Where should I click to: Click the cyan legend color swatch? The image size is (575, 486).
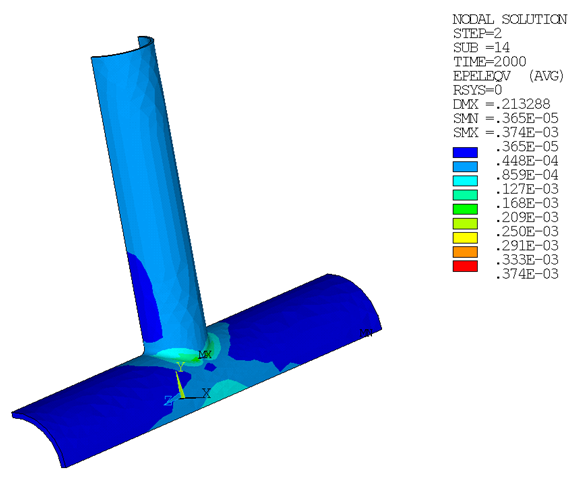465,181
